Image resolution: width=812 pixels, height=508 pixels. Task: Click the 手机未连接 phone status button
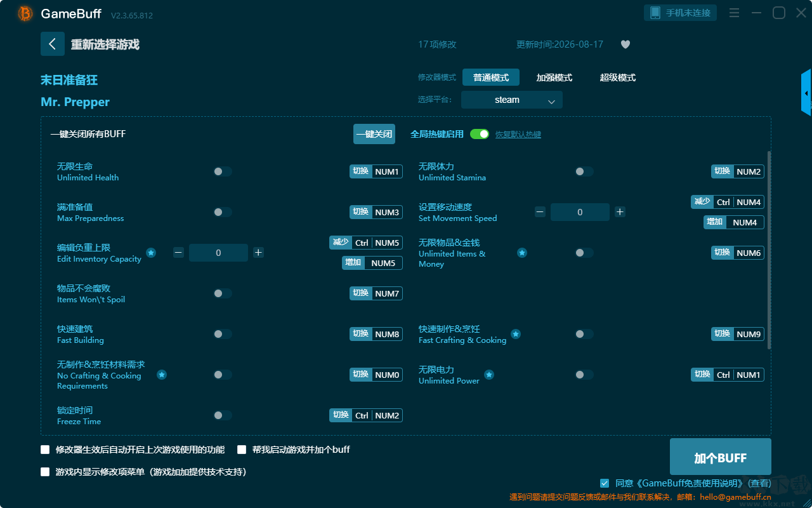681,13
